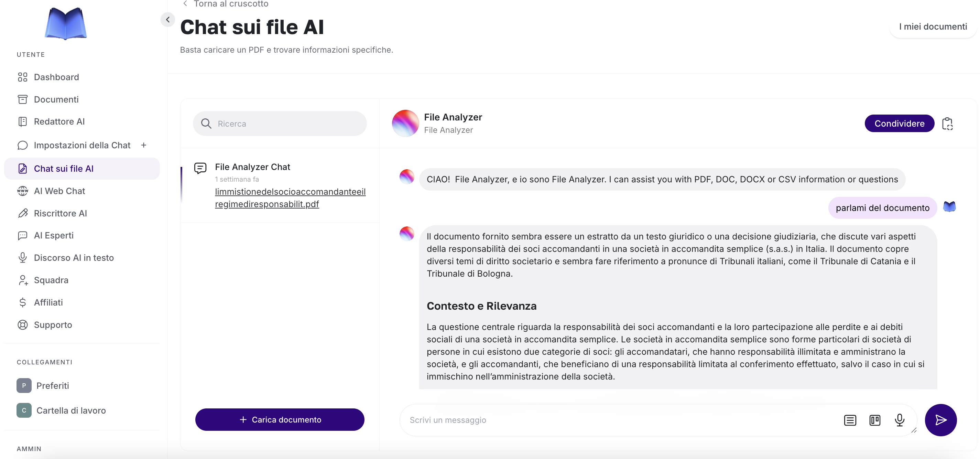
Task: Go back via Torna al cruscotto arrow
Action: (185, 4)
